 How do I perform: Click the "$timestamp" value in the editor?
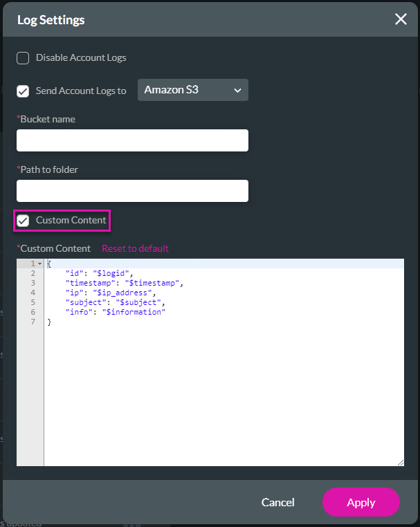[x=152, y=283]
